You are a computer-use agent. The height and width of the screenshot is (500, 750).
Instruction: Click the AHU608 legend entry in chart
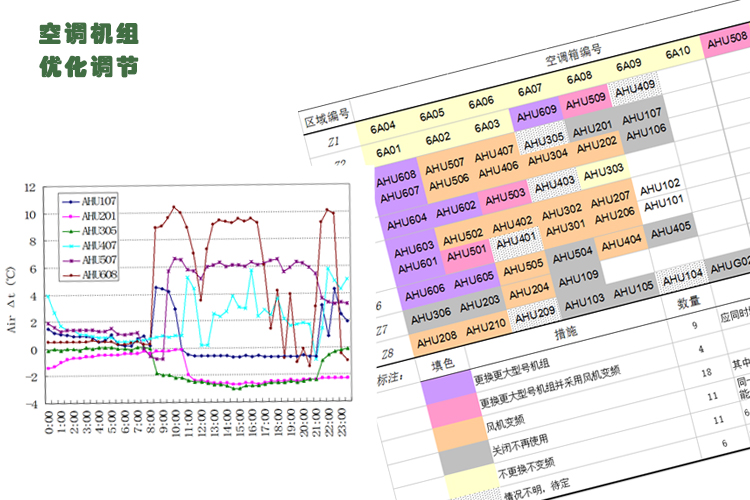pos(97,274)
